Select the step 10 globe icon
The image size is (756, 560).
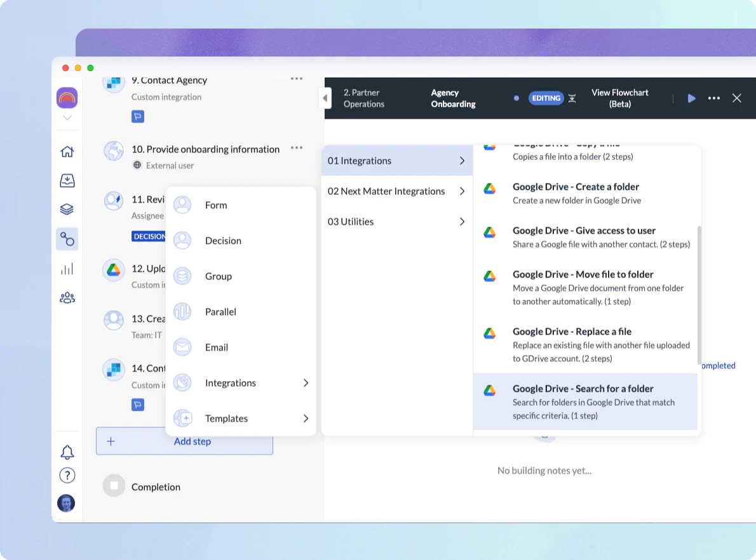[x=114, y=151]
